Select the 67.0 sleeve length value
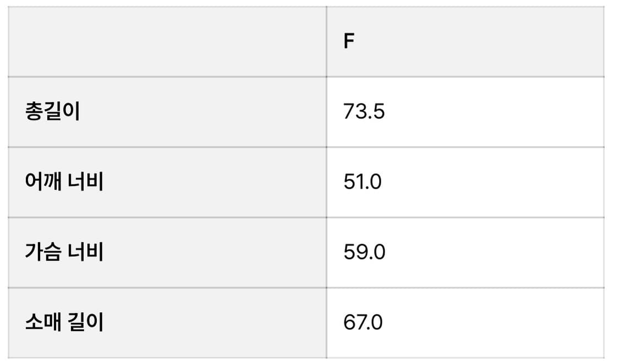 363,322
